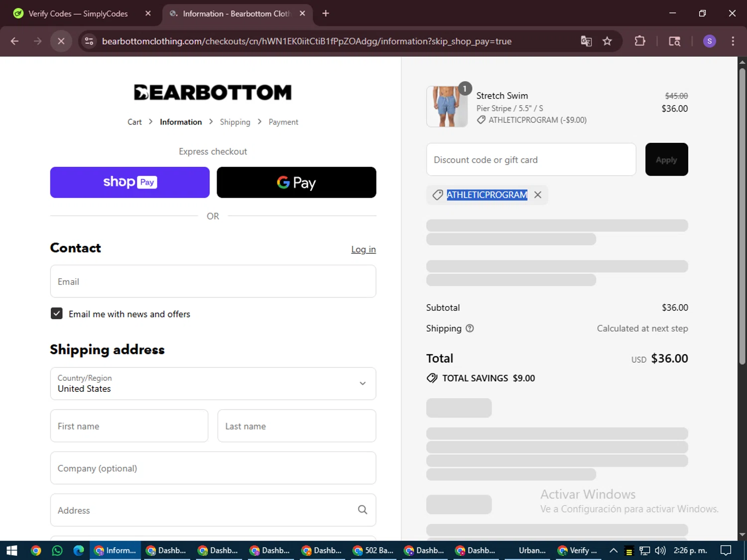This screenshot has width=747, height=560.
Task: Click the struck-through $45.00 price
Action: tap(676, 96)
